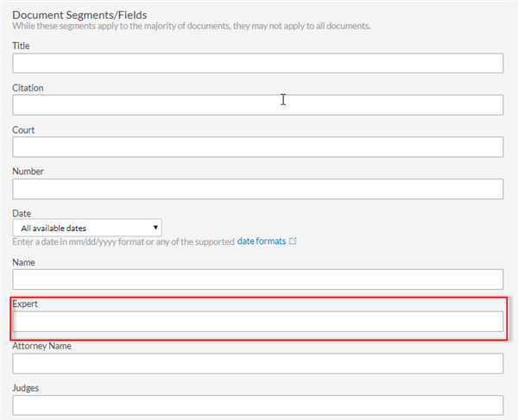Focus the highlighted Expert input field
518x420 pixels.
coord(257,322)
